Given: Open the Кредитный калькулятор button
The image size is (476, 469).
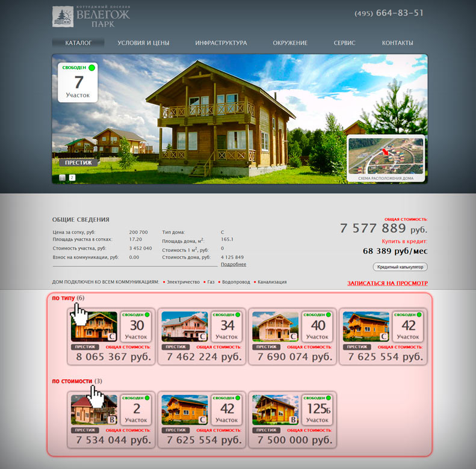Looking at the screenshot, I should tap(400, 267).
